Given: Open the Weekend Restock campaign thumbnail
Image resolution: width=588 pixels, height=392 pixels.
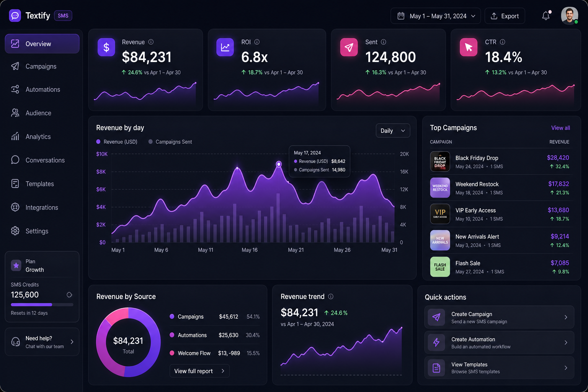Looking at the screenshot, I should (x=440, y=188).
